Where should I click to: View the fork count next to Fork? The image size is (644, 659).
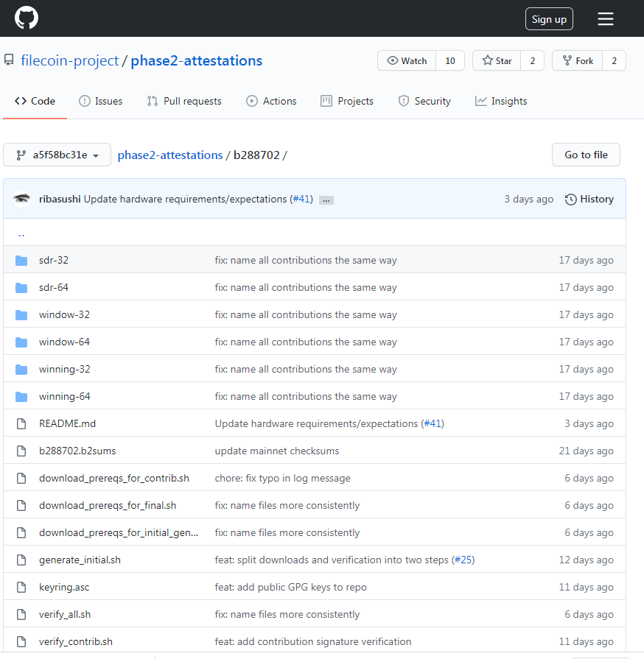pos(614,61)
